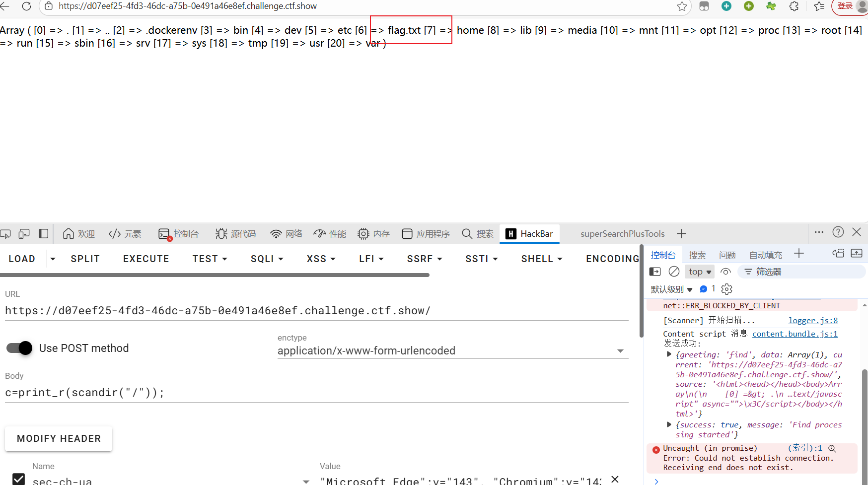The width and height of the screenshot is (868, 485).
Task: Toggle the Use POST method switch
Action: [19, 348]
